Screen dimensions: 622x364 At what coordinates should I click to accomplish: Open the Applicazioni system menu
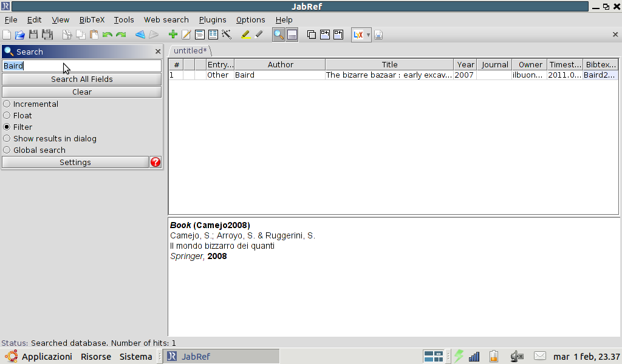[39, 357]
